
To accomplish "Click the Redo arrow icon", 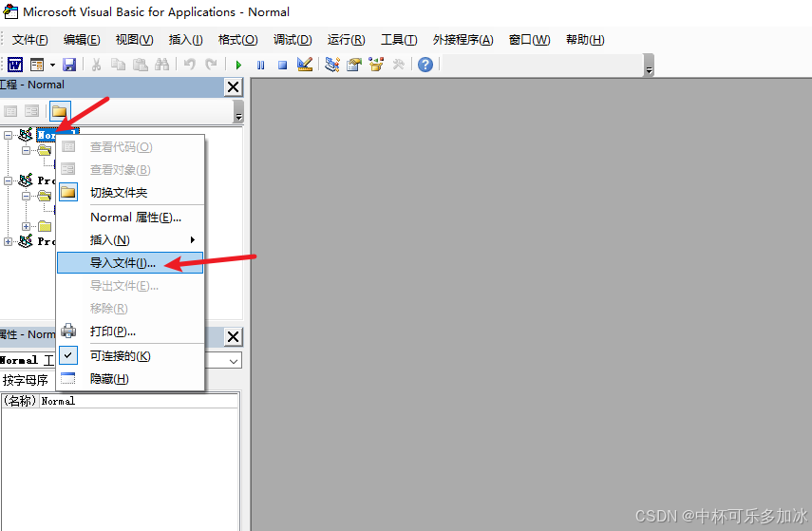I will [211, 65].
